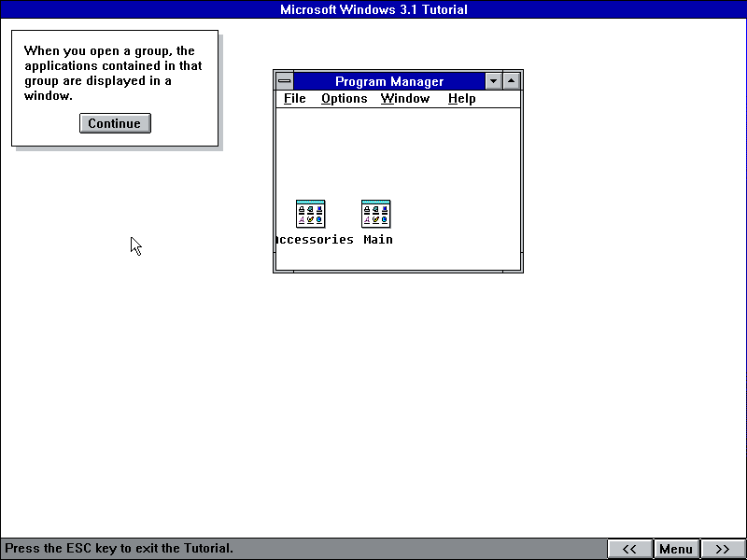The image size is (747, 560).
Task: Click the ESC key hint in status bar
Action: coord(120,548)
